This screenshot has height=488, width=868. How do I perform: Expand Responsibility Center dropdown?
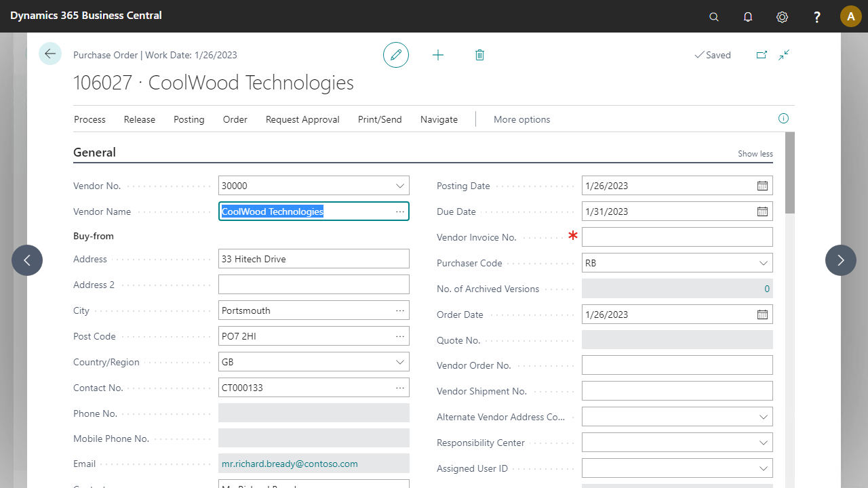(764, 443)
